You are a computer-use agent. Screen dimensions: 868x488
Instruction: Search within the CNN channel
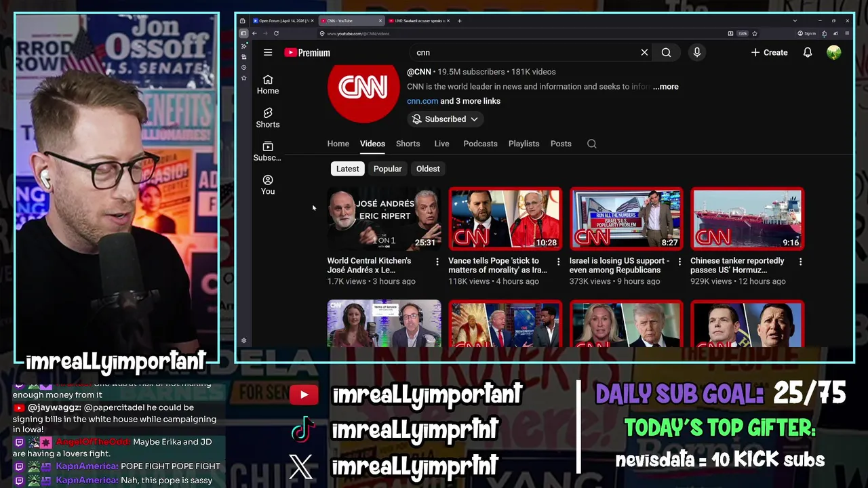coord(592,144)
